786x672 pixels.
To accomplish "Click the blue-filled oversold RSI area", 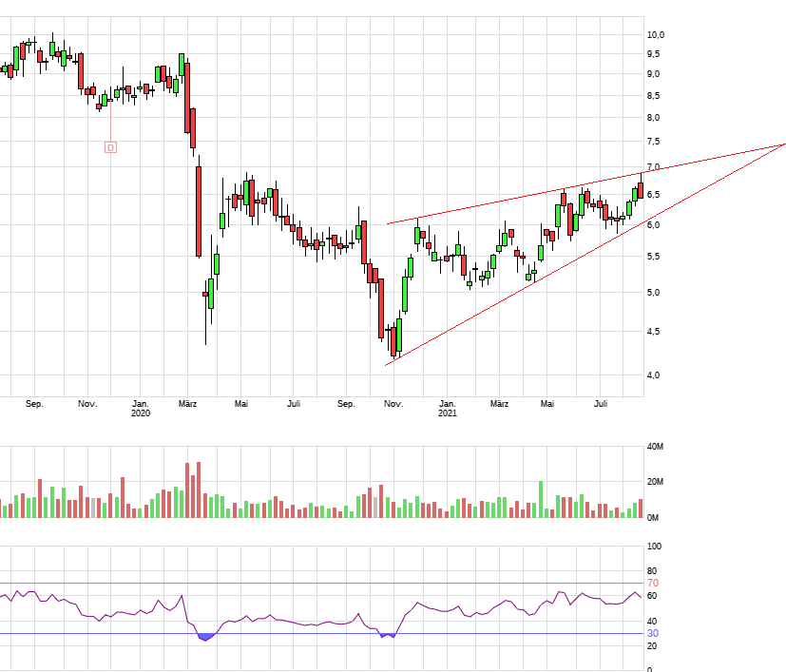I will [x=205, y=637].
